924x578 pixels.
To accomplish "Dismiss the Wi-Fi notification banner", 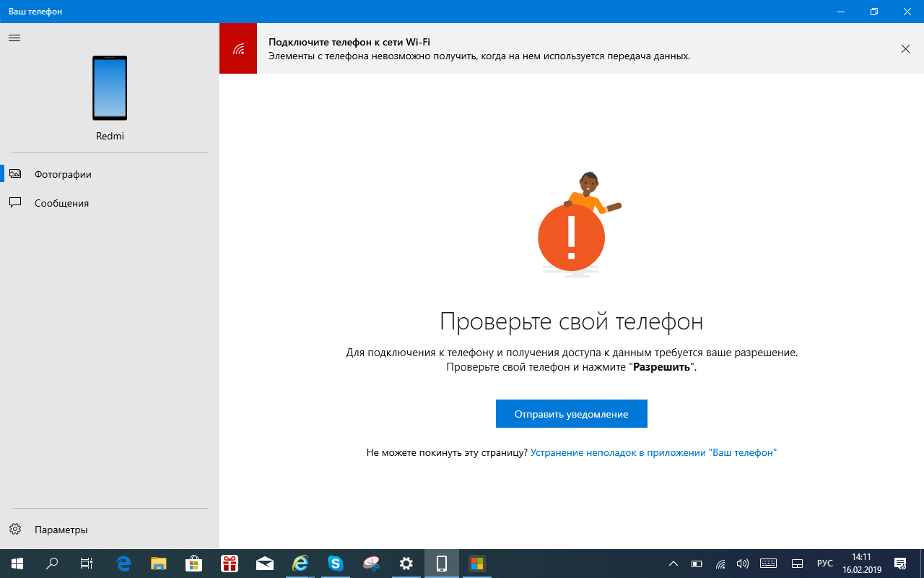I will pyautogui.click(x=905, y=48).
